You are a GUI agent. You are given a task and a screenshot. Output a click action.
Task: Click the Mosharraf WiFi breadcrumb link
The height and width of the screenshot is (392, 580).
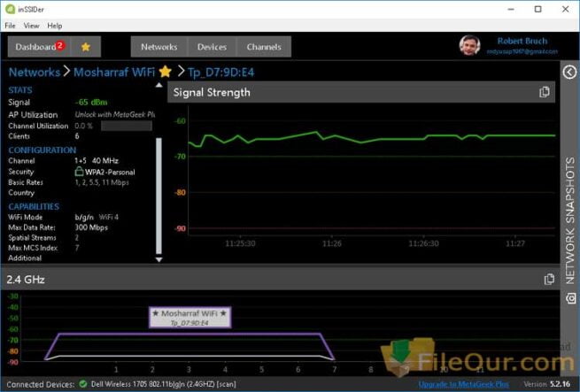pyautogui.click(x=114, y=72)
